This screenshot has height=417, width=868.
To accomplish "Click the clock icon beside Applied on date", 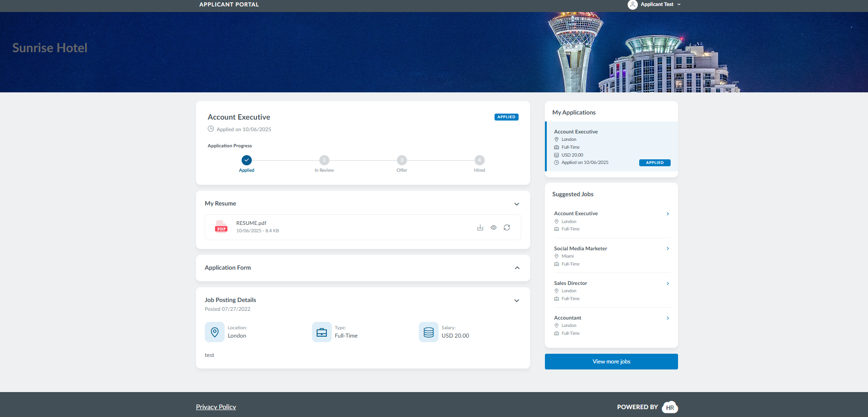I will [x=211, y=129].
